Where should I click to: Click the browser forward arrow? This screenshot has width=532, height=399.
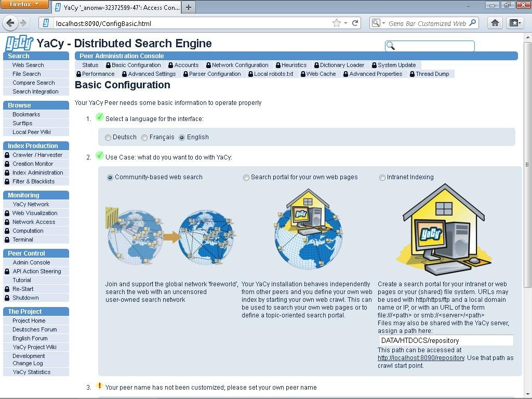pos(23,23)
